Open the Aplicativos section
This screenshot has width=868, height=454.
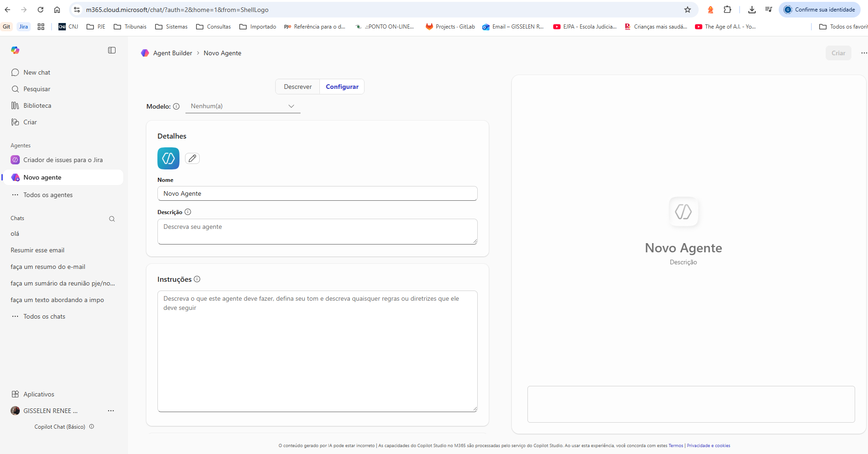[39, 394]
